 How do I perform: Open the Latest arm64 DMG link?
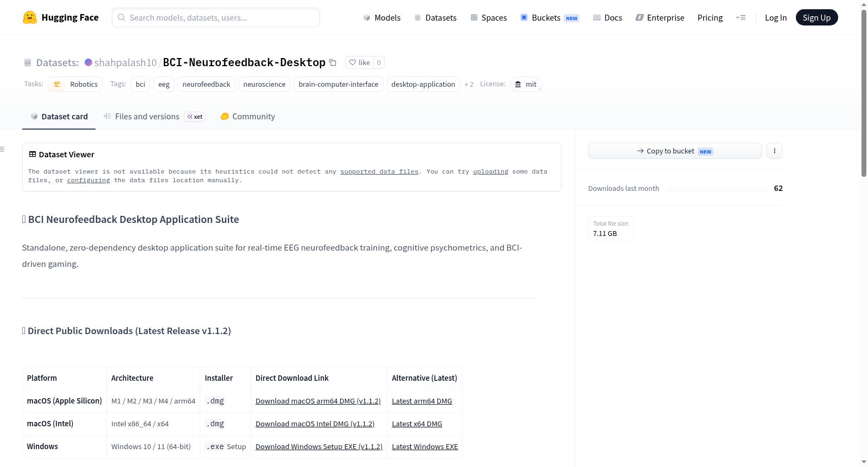click(422, 401)
